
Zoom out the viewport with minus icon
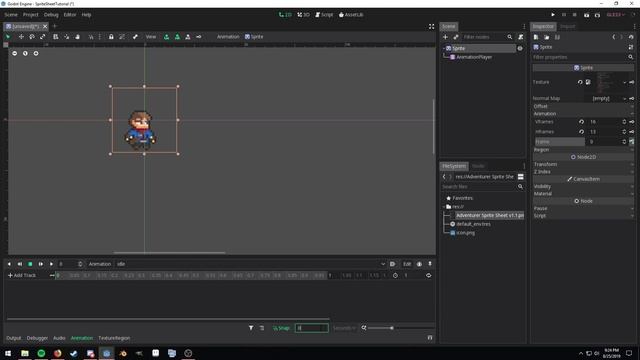pyautogui.click(x=15, y=53)
